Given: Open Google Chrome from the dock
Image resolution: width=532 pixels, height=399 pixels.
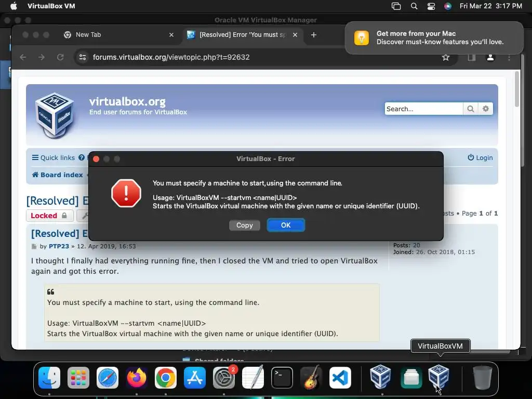Looking at the screenshot, I should pyautogui.click(x=166, y=378).
